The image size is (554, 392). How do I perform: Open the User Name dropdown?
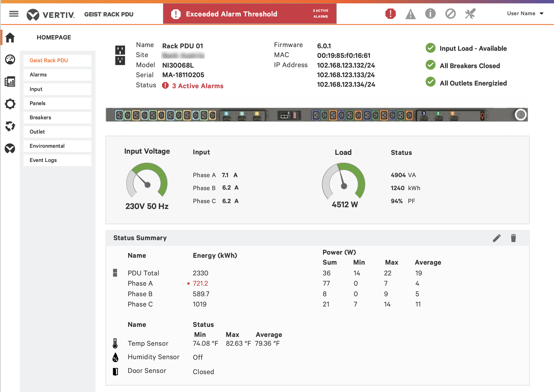tap(525, 13)
